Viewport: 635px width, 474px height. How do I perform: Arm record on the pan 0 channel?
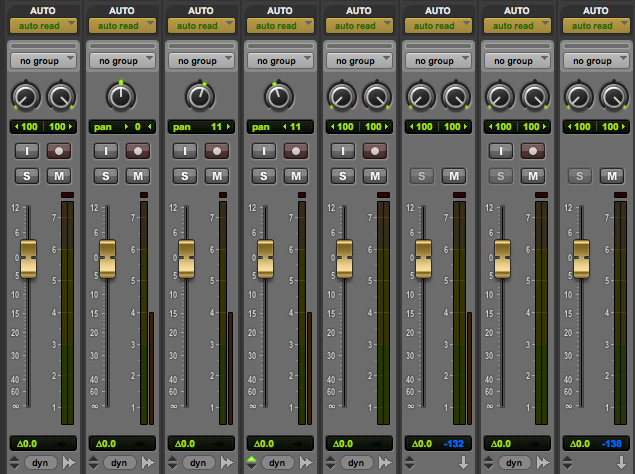click(x=138, y=151)
